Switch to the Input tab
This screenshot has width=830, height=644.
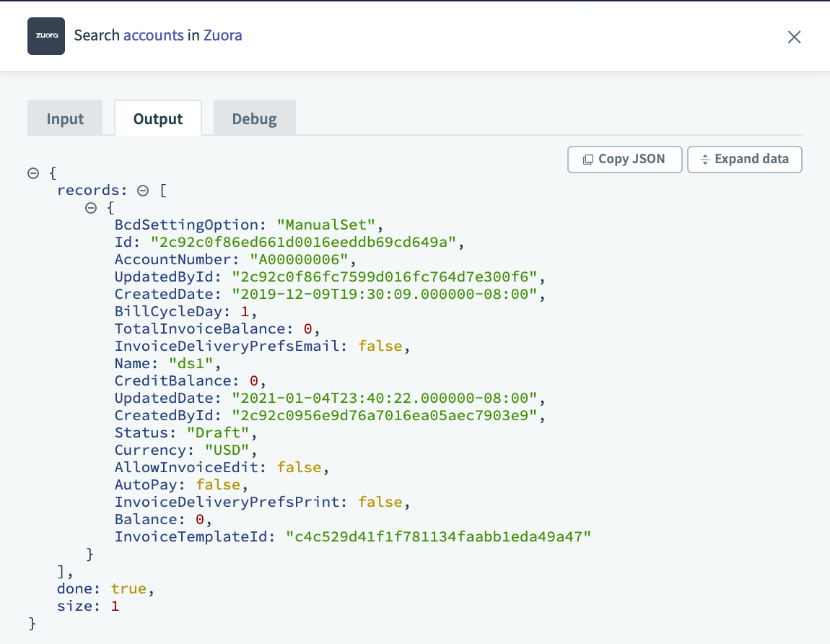point(64,118)
